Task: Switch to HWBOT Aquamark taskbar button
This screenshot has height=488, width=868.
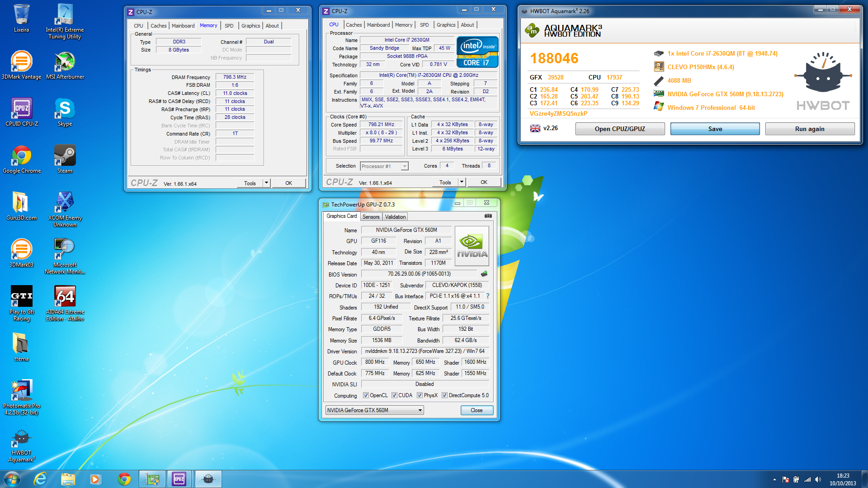Action: click(208, 479)
